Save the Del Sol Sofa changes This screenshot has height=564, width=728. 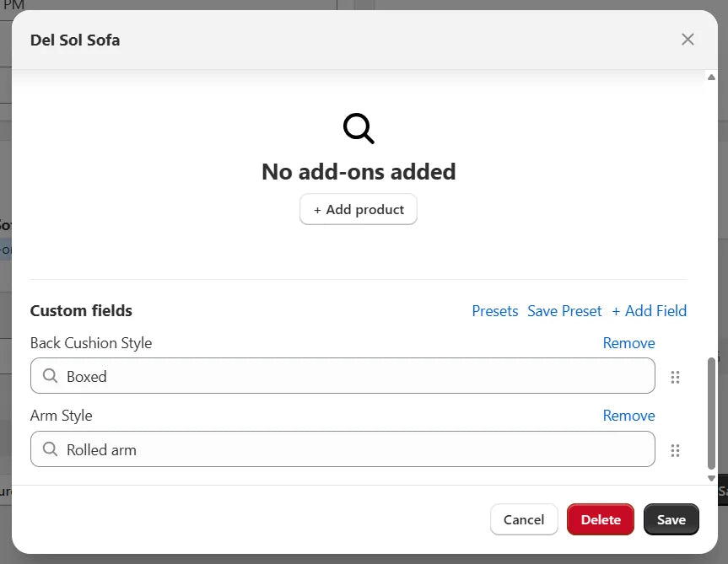671,519
